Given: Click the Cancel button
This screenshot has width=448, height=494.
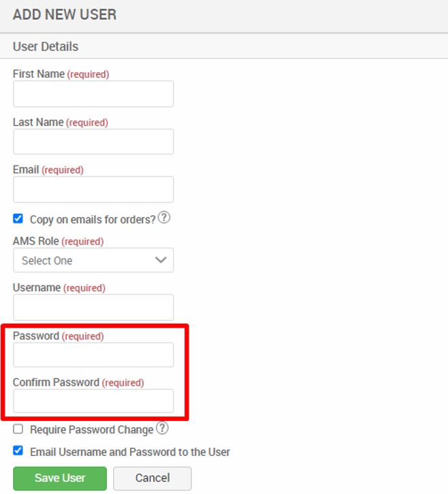Looking at the screenshot, I should click(x=153, y=478).
